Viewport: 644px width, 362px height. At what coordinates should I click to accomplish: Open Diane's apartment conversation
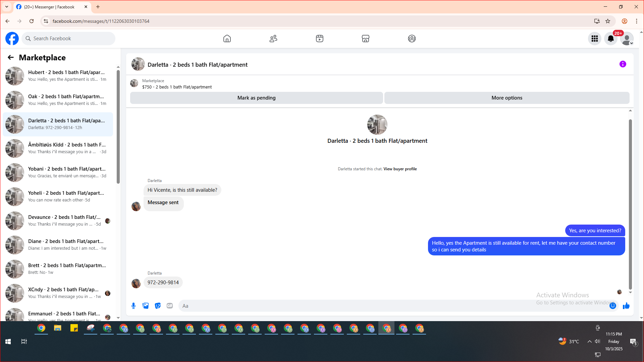pos(58,245)
